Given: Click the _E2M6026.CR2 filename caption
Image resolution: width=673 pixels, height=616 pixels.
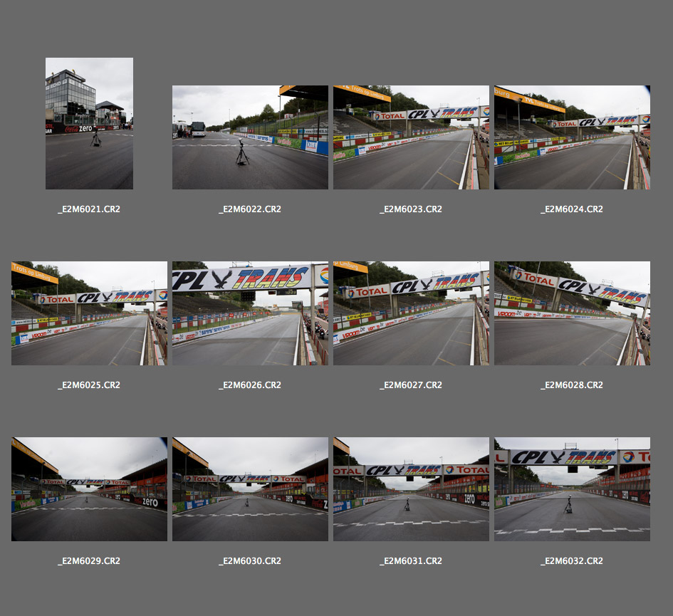Looking at the screenshot, I should coord(250,385).
